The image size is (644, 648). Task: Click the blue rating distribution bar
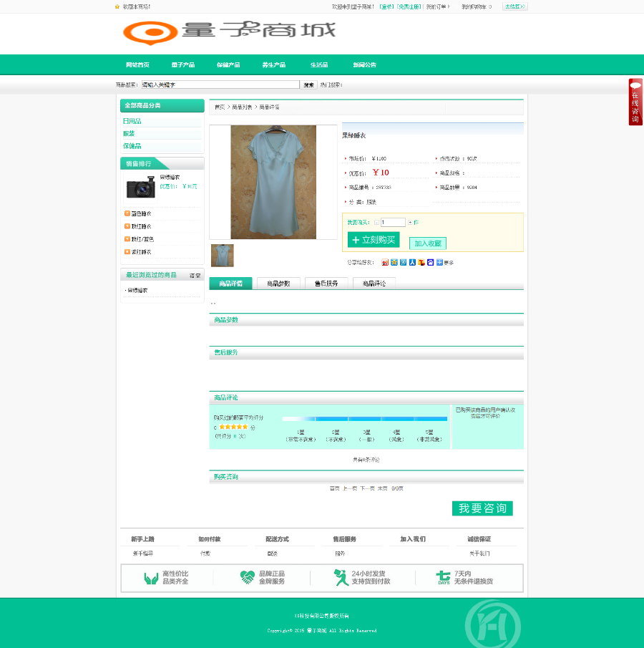point(365,419)
